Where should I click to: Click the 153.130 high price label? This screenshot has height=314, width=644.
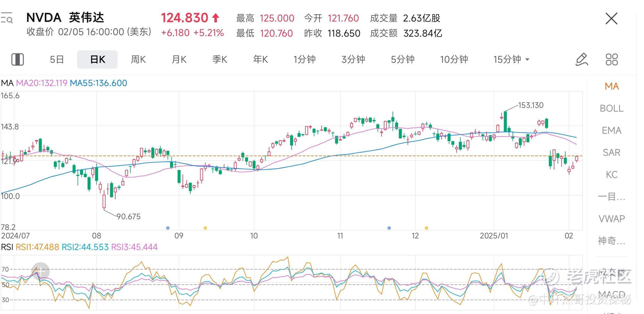[x=531, y=105]
